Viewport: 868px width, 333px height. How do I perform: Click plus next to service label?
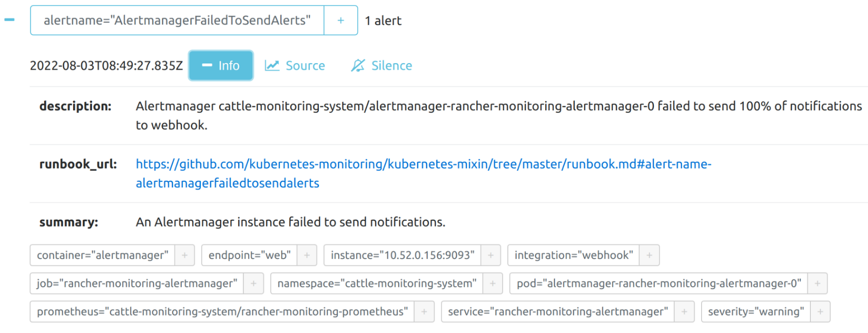684,312
